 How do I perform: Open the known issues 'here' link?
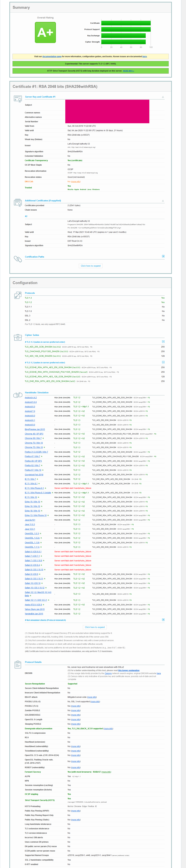tap(145, 57)
